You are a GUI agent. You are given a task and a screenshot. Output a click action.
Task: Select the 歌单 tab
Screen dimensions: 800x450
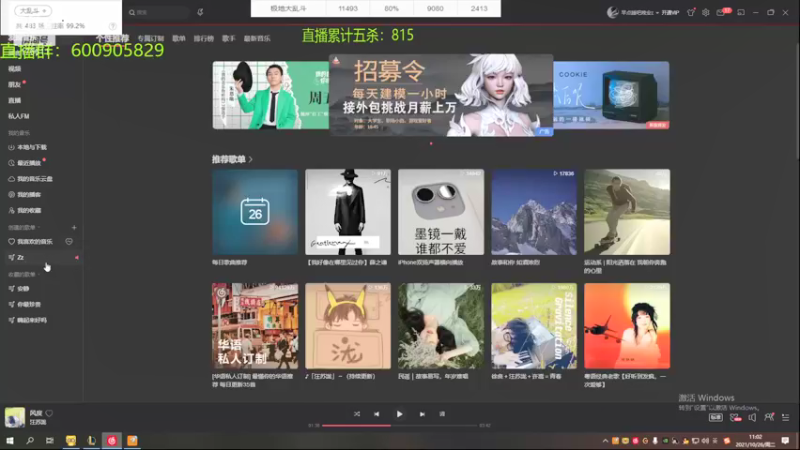[179, 38]
